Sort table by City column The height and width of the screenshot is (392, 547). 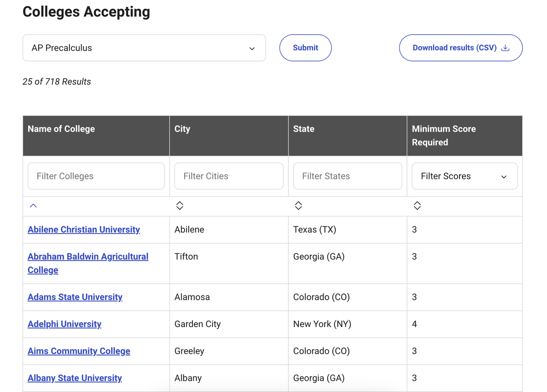pos(179,206)
